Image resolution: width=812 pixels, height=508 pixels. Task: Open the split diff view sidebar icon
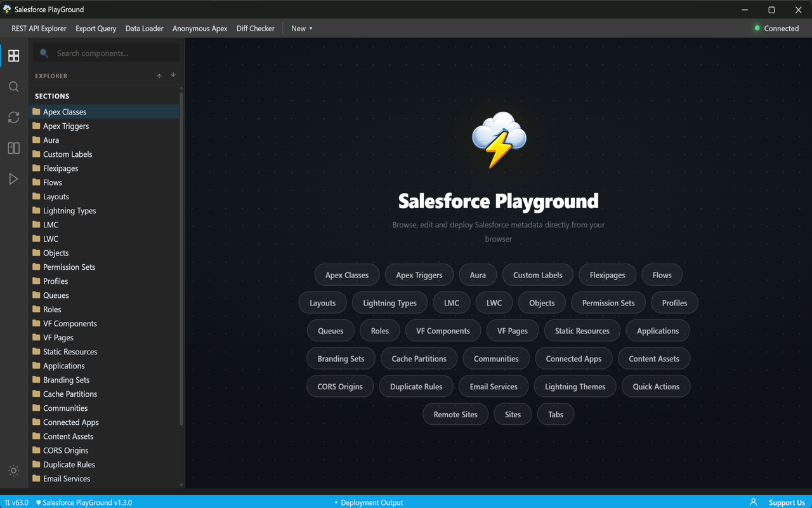(x=13, y=148)
